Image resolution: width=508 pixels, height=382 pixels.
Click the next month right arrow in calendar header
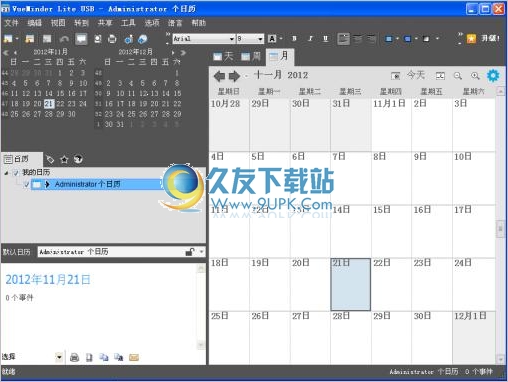coord(234,76)
